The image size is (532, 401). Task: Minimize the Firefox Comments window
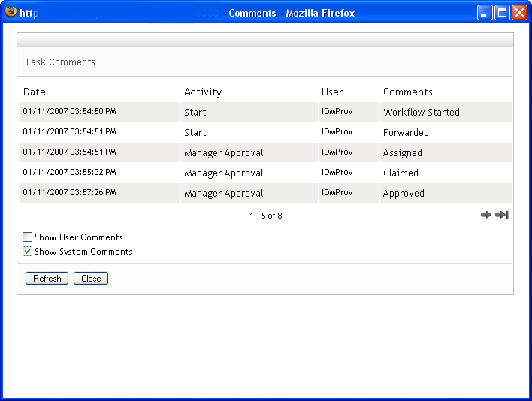[x=485, y=12]
